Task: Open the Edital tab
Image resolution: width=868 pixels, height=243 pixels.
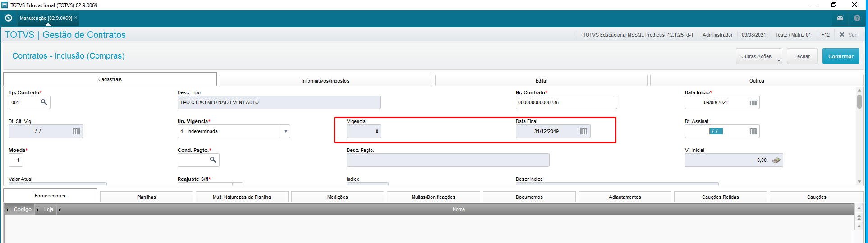Action: click(541, 81)
